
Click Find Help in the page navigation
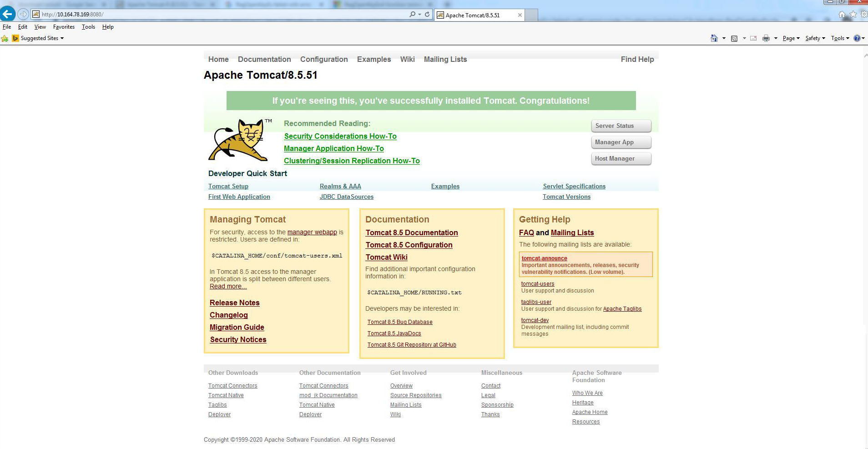tap(637, 59)
